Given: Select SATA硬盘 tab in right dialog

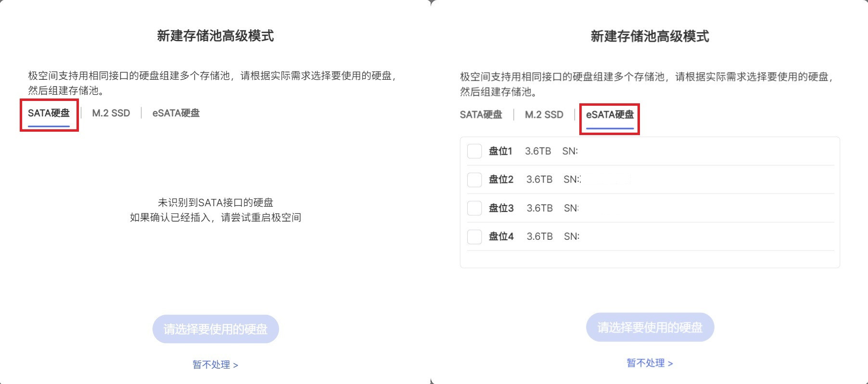Looking at the screenshot, I should tap(481, 115).
